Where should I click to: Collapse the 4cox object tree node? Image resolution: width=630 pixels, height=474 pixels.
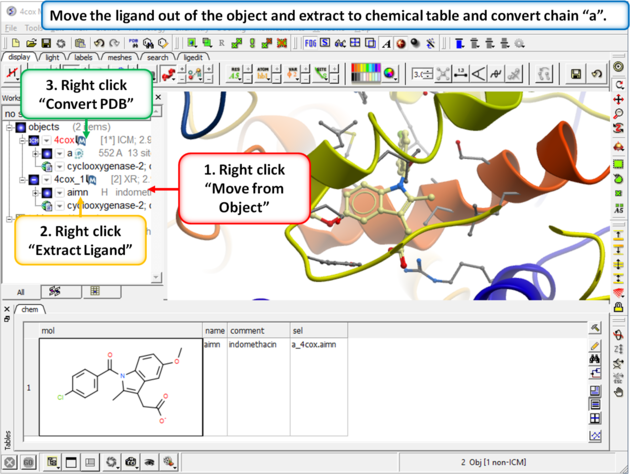[21, 141]
